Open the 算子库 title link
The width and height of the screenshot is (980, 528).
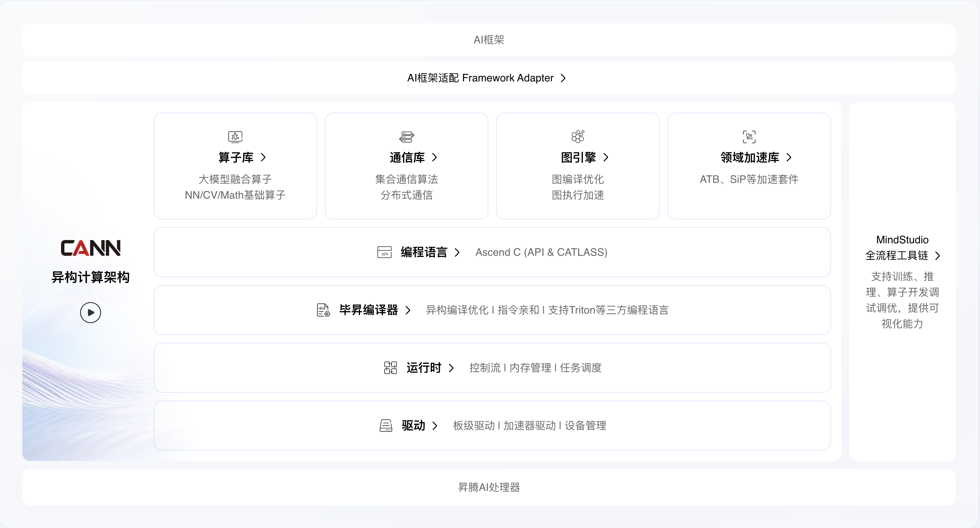(x=236, y=157)
